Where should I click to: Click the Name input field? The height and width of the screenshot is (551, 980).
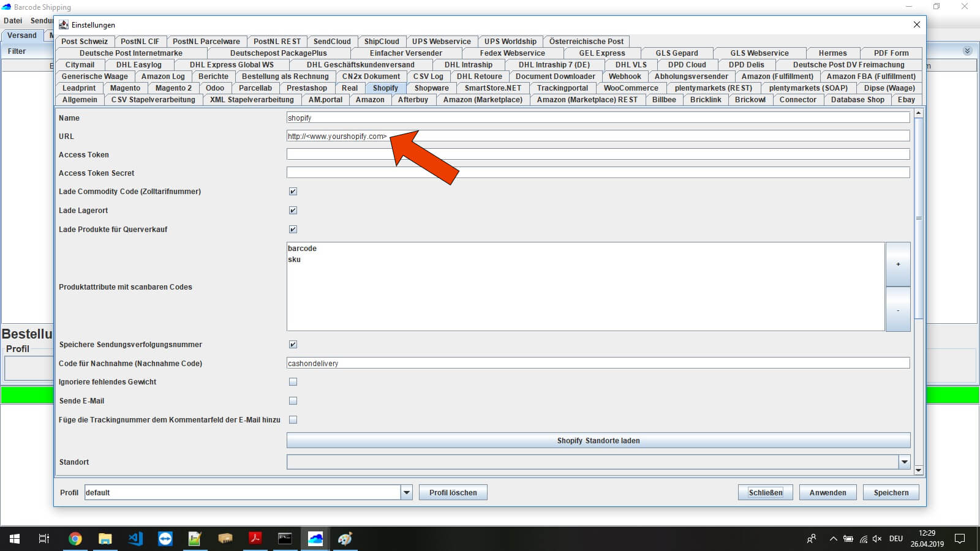(x=598, y=118)
